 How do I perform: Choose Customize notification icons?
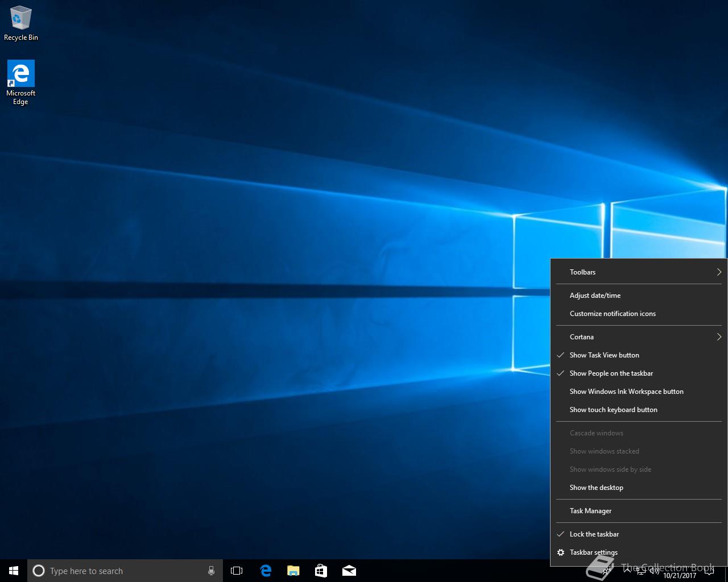tap(639, 314)
